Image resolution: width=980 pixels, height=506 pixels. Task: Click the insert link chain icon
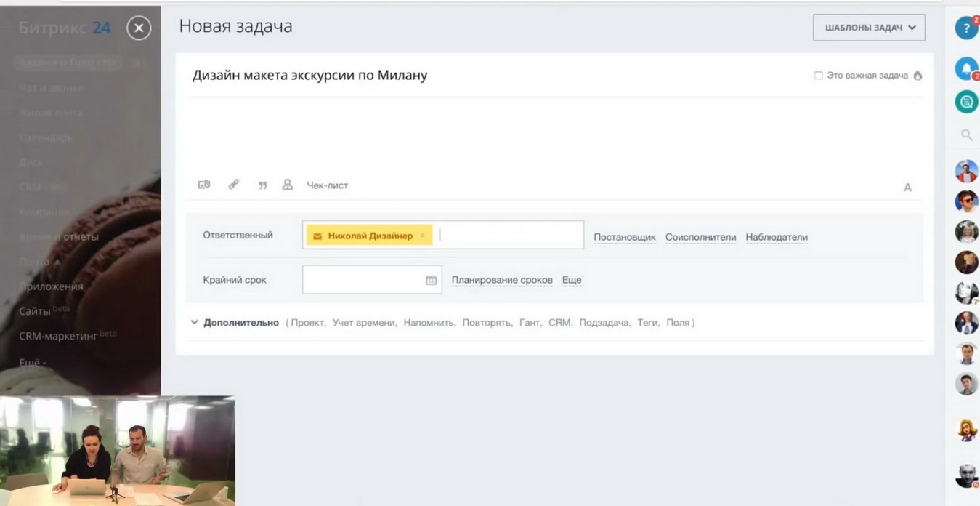pyautogui.click(x=234, y=185)
